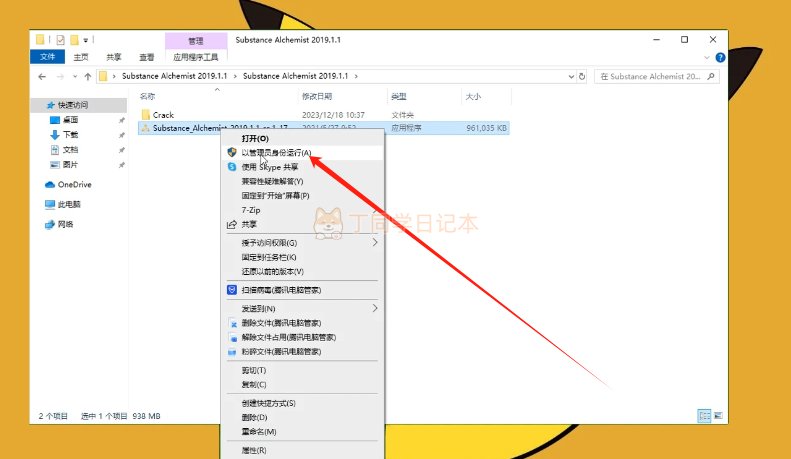Expand the last breadcrumb chevron in address bar
The image size is (791, 459).
[356, 76]
